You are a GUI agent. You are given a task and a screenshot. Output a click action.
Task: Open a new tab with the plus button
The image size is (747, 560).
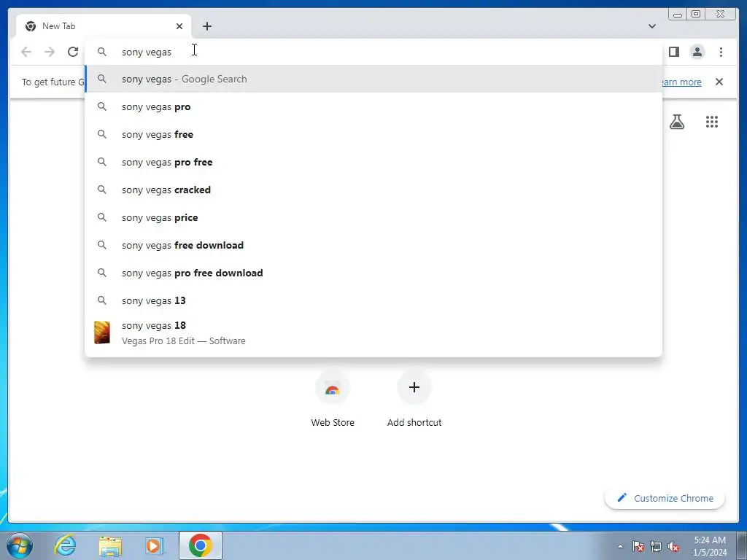click(x=206, y=26)
